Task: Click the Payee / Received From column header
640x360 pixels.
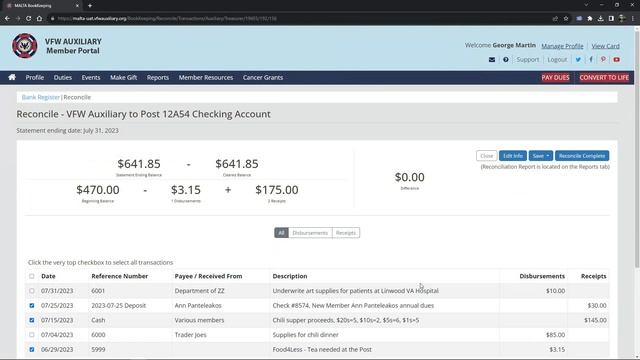Action: [208, 276]
